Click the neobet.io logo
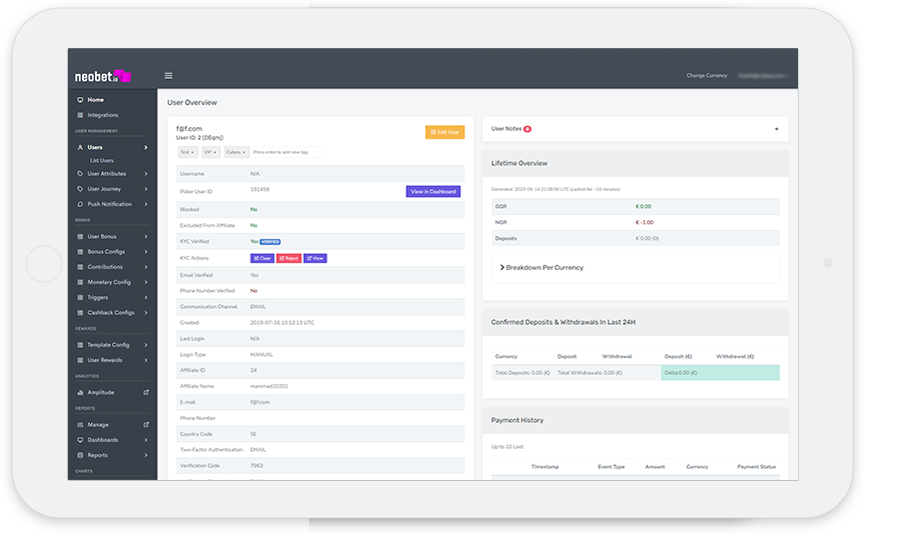 tap(103, 76)
